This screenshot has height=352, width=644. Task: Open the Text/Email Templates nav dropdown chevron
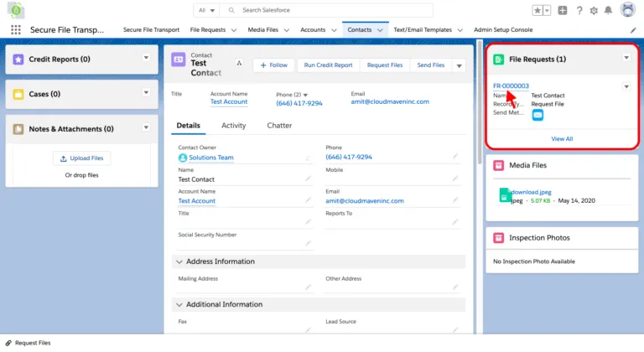[460, 30]
